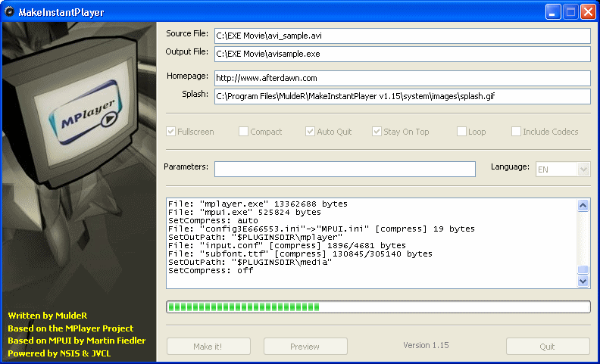Click 'Based on the MPlayer Project' text

click(70, 328)
